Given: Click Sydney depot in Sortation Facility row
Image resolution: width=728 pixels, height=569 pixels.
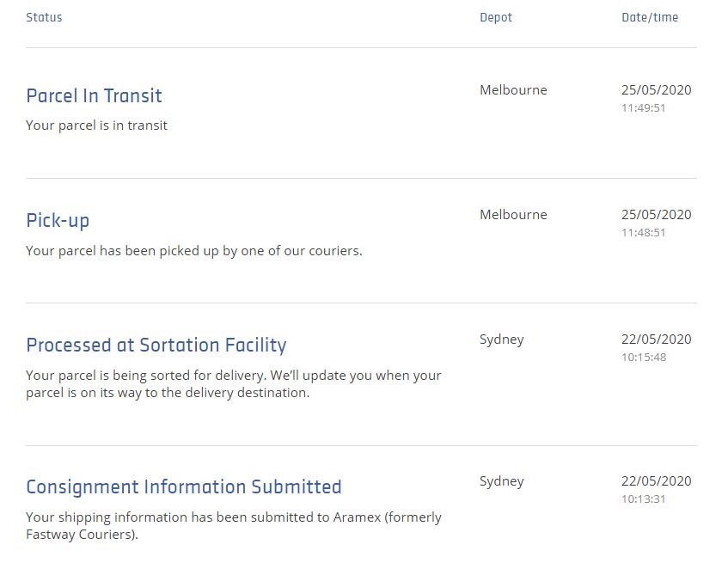Looking at the screenshot, I should coord(501,340).
